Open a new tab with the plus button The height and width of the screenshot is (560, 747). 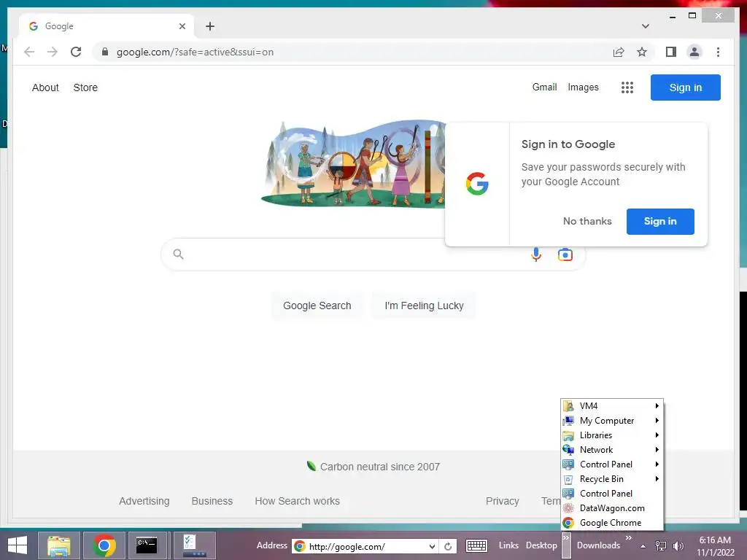point(210,26)
